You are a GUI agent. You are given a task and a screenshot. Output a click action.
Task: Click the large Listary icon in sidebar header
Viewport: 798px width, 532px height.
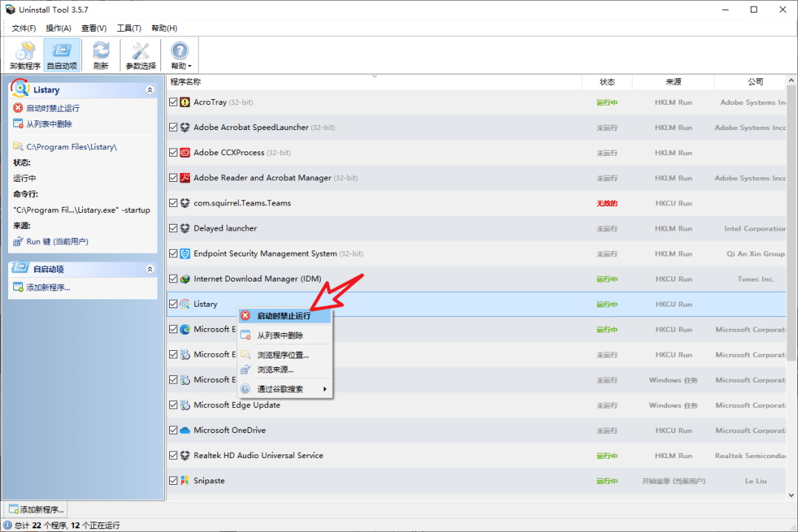click(20, 88)
